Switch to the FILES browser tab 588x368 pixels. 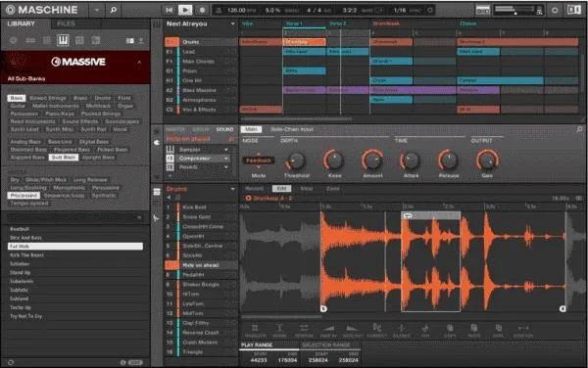(66, 23)
